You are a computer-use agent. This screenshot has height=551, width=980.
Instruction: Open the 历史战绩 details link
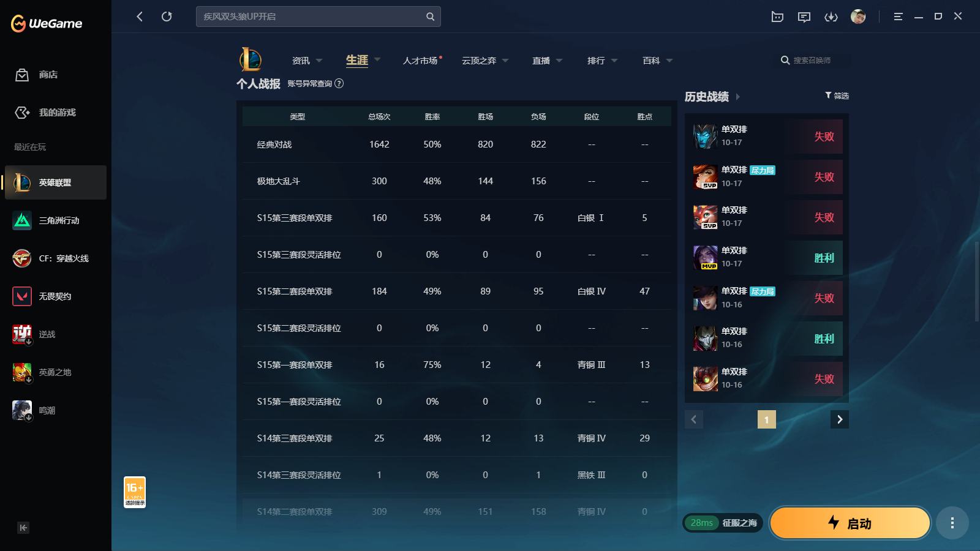(707, 97)
